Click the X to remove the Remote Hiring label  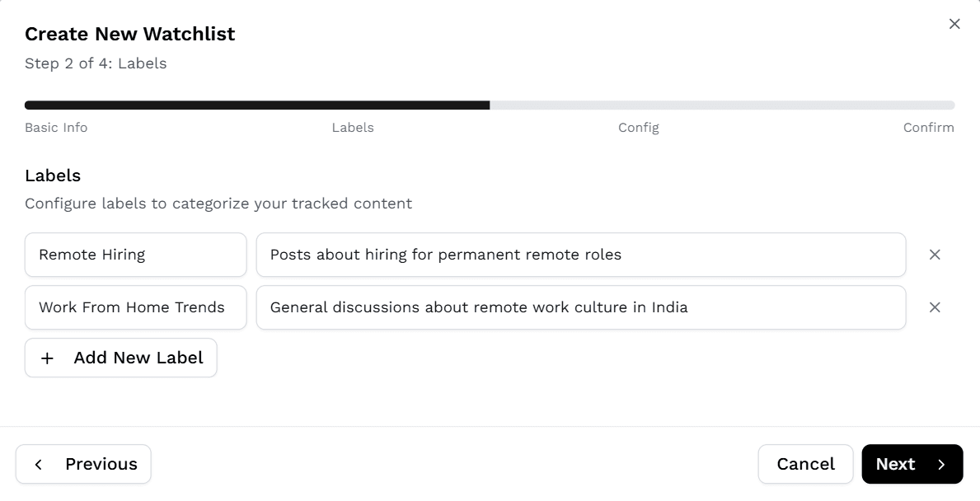coord(935,255)
